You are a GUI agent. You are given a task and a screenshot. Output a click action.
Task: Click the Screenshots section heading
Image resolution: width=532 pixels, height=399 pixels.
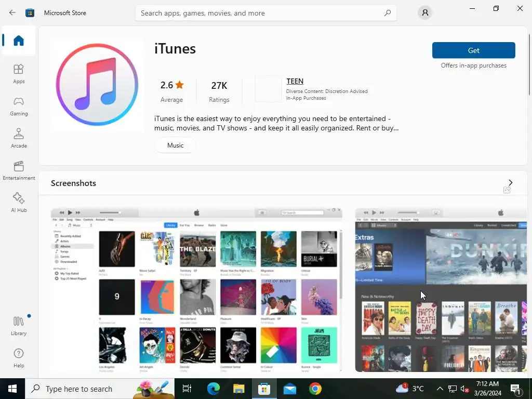coord(73,183)
